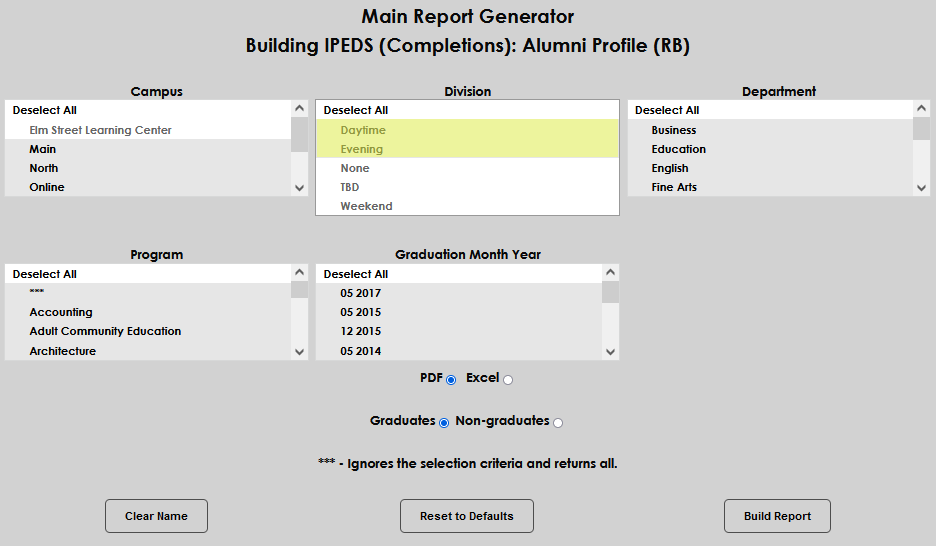Select the PDF output radio button
The height and width of the screenshot is (546, 936).
click(451, 380)
